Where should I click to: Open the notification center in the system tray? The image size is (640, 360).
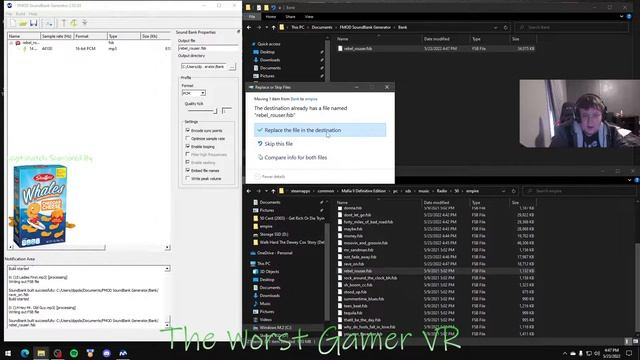629,353
